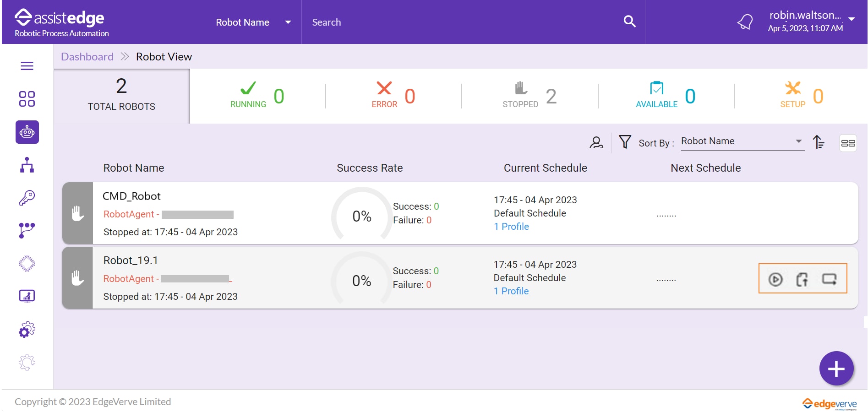The width and height of the screenshot is (868, 412).
Task: Open the Dashboard grid icon in sidebar
Action: 27,99
